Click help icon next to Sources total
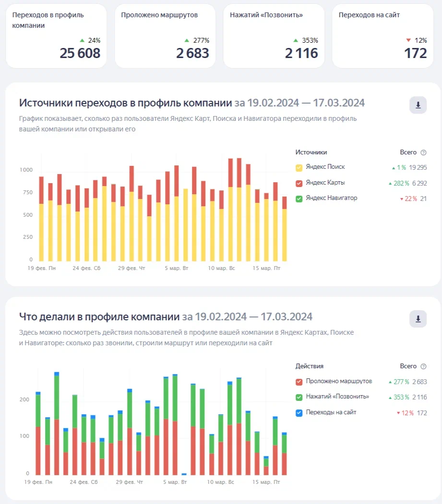The width and height of the screenshot is (442, 504). tap(423, 152)
